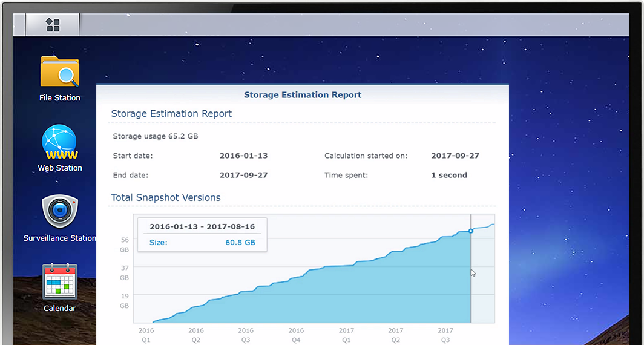Click the 2017 Q3 label on the chart axis
The height and width of the screenshot is (345, 644).
pyautogui.click(x=445, y=335)
